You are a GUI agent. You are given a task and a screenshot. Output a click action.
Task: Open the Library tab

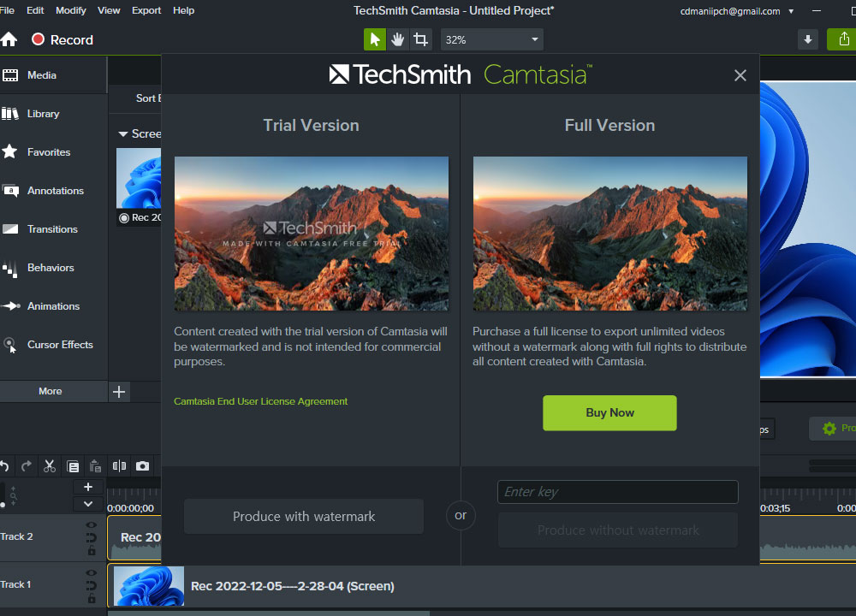coord(53,114)
